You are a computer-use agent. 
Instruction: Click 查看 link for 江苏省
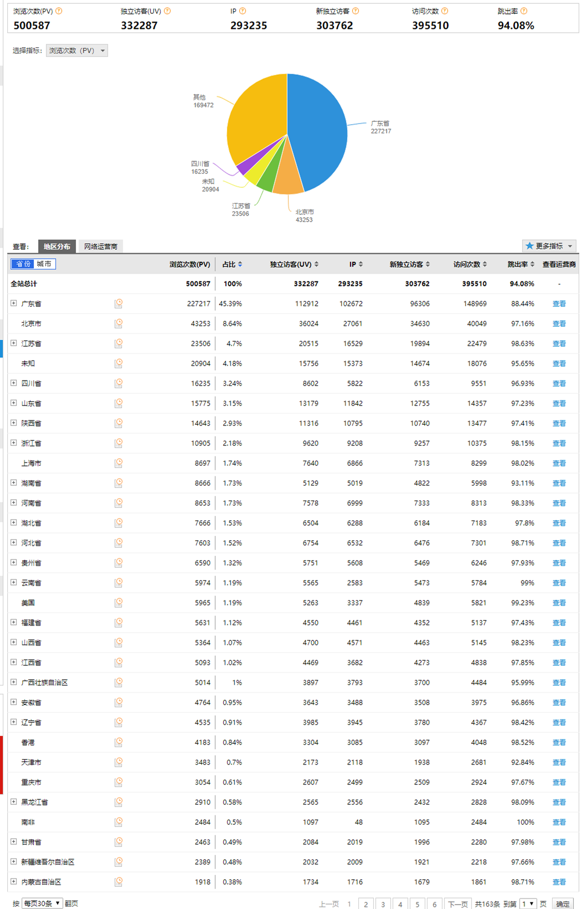(x=559, y=343)
